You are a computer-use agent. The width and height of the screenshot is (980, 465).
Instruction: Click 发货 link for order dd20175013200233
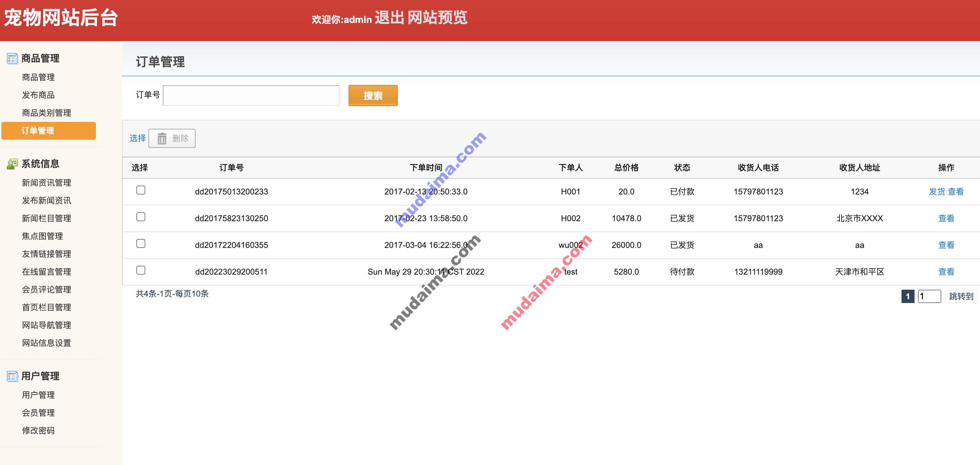click(937, 192)
